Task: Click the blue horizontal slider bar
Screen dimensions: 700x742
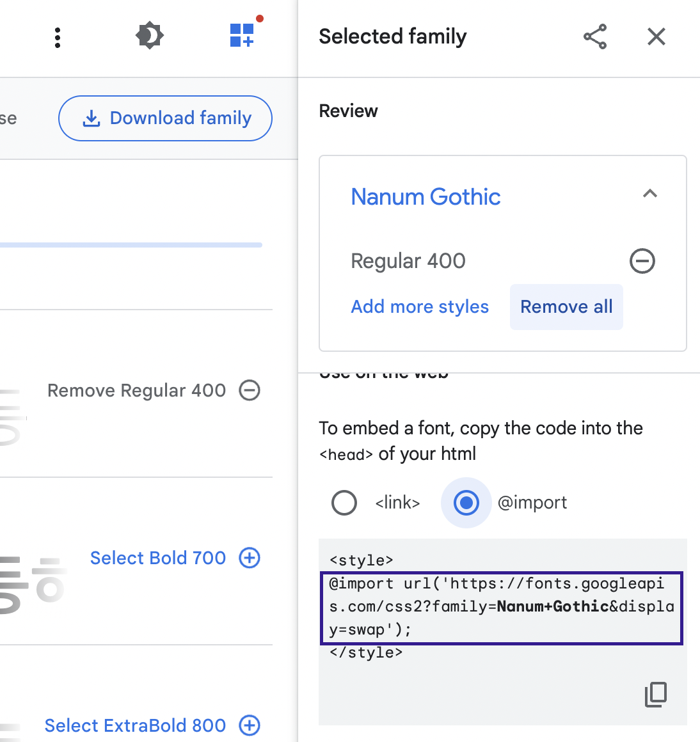Action: click(x=131, y=245)
